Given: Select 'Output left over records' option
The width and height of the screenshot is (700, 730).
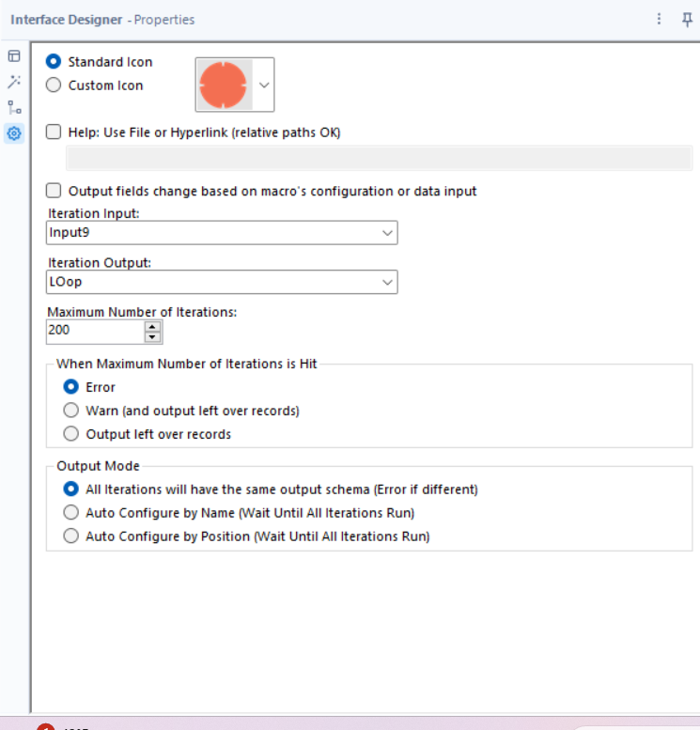Looking at the screenshot, I should pos(70,434).
